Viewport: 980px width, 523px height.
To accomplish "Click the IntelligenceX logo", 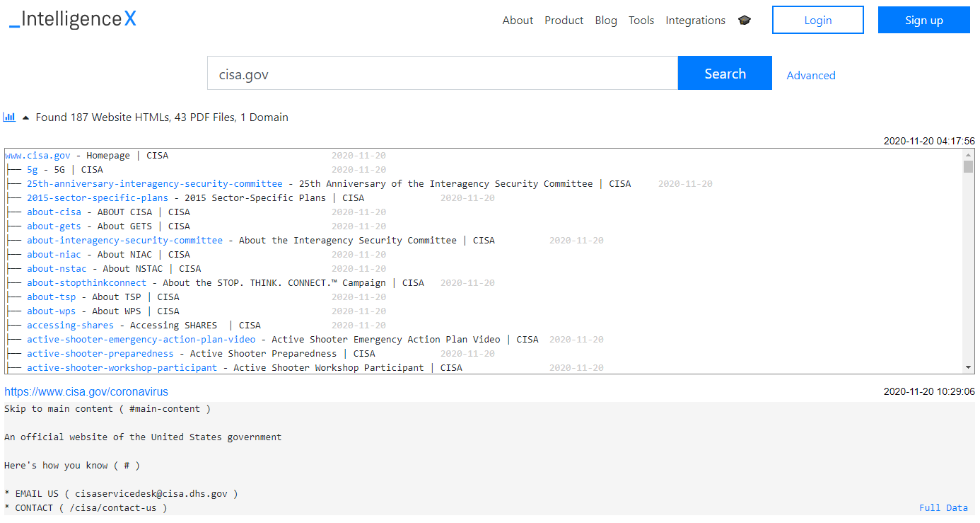I will point(73,20).
